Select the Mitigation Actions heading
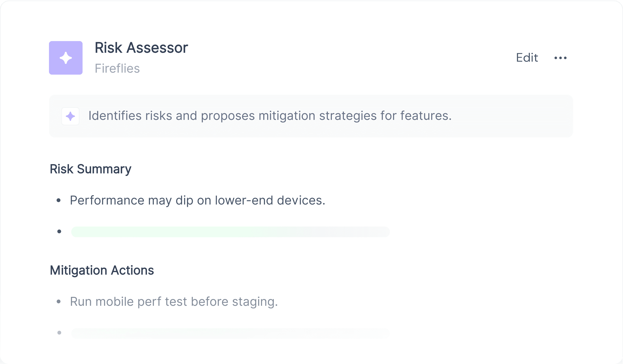623x364 pixels. (102, 270)
